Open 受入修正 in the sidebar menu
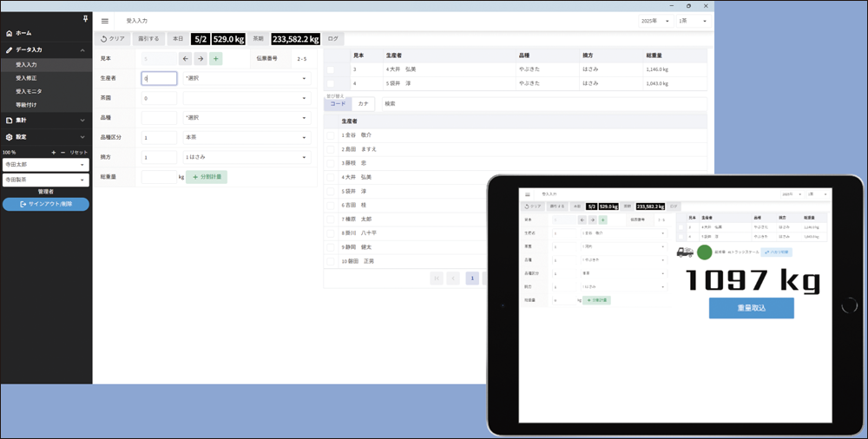 pyautogui.click(x=29, y=78)
